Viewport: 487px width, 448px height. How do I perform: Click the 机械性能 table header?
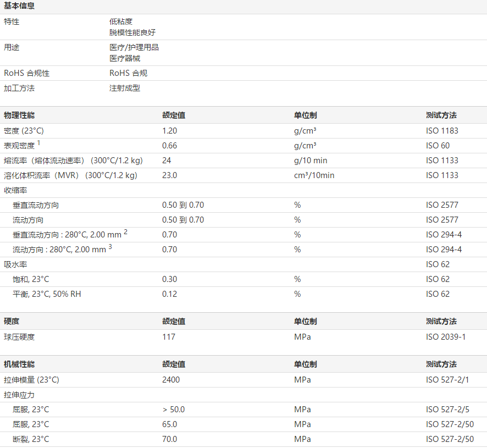[x=19, y=364]
